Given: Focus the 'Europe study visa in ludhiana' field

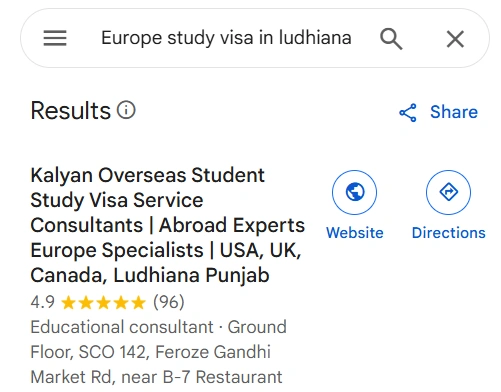Looking at the screenshot, I should [226, 38].
